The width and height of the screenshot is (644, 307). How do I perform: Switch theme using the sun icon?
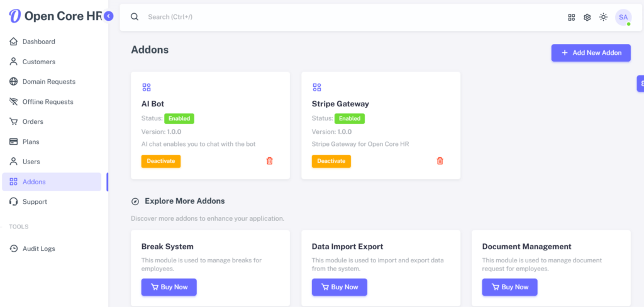click(603, 17)
